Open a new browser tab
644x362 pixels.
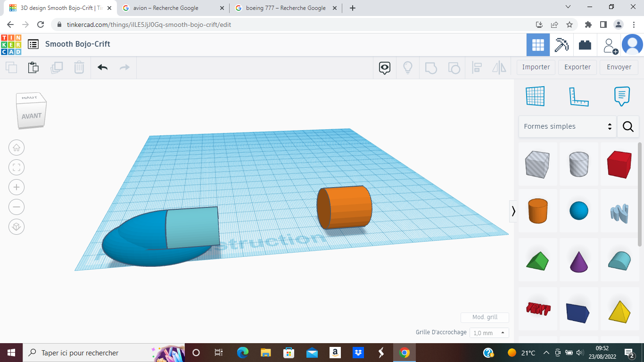[352, 8]
